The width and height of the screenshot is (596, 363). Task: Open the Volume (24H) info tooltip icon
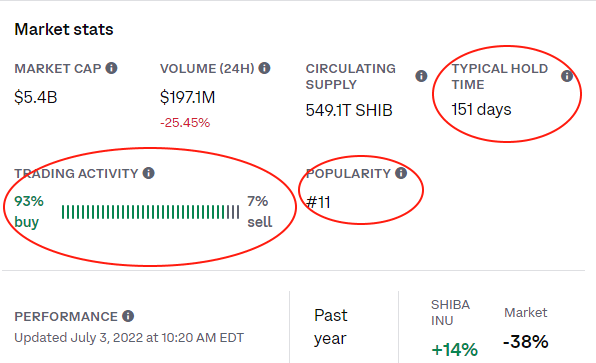pyautogui.click(x=264, y=68)
